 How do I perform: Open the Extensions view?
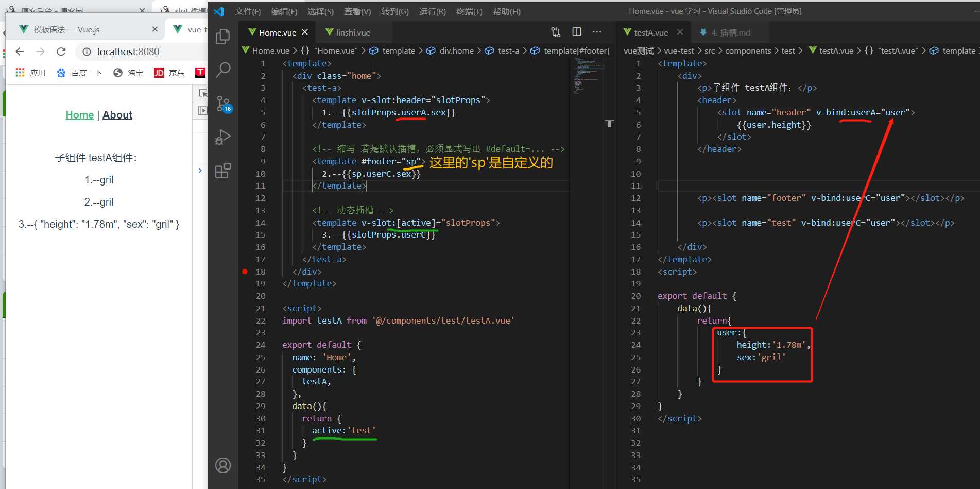tap(222, 171)
